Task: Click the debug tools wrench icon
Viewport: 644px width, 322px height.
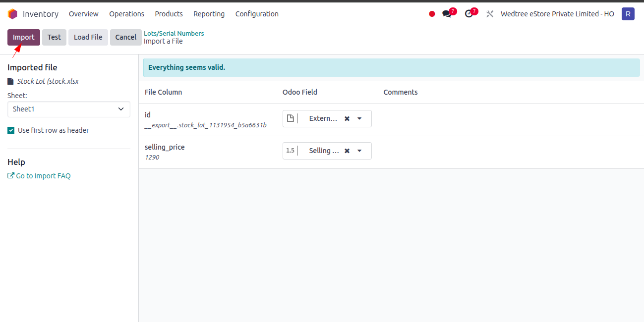Action: coord(490,14)
